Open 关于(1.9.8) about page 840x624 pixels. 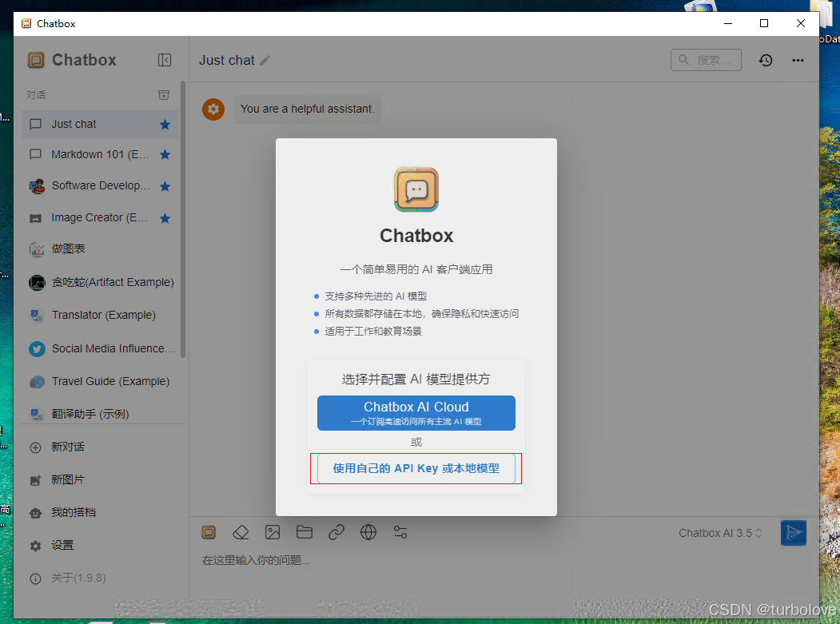coord(100,578)
